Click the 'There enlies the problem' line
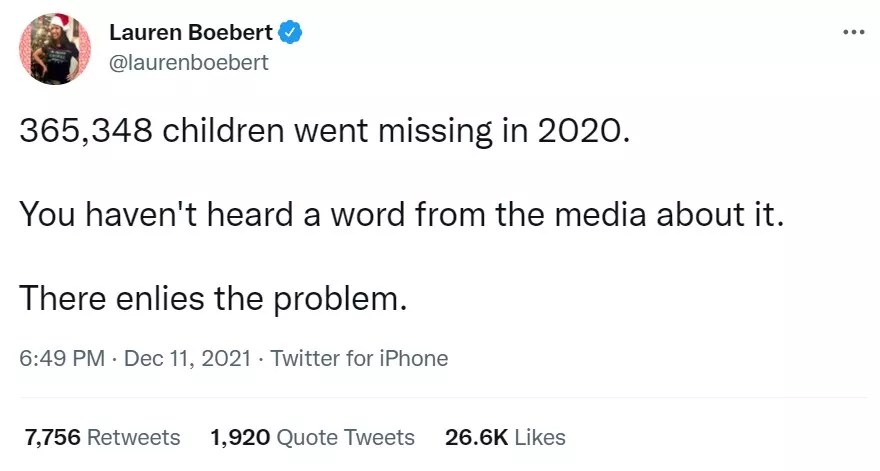The height and width of the screenshot is (471, 880). tap(213, 296)
